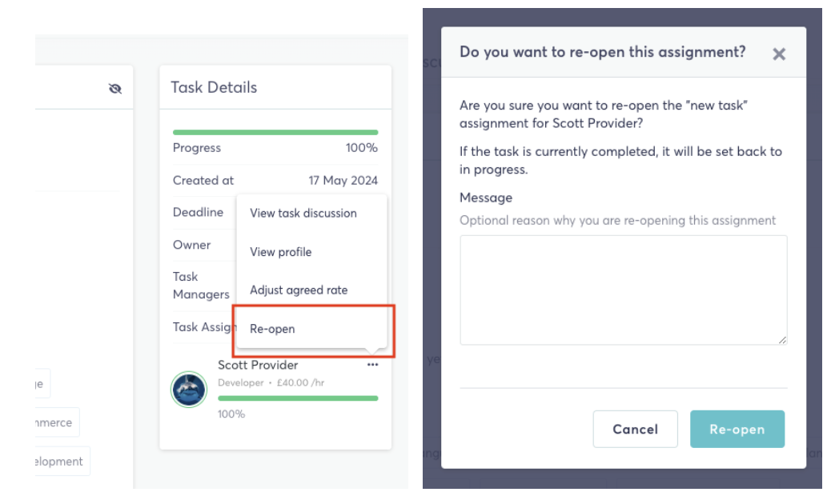Viewport: 831px width, 504px height.
Task: Select View task discussion menu entry
Action: point(303,214)
